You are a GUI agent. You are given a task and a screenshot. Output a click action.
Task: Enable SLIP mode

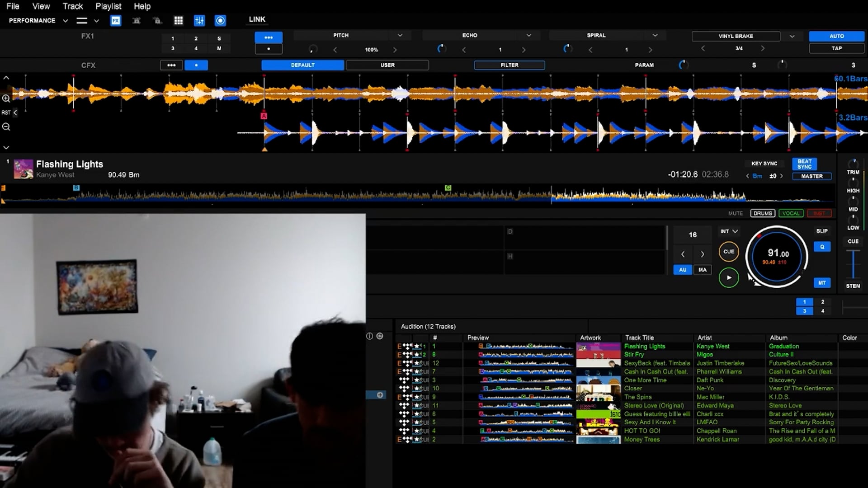[x=822, y=231]
